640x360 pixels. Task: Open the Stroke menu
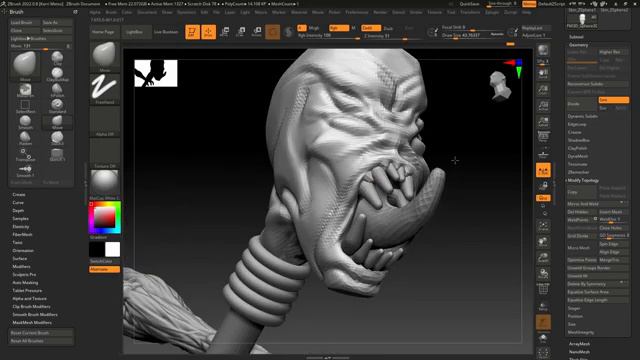(416, 12)
